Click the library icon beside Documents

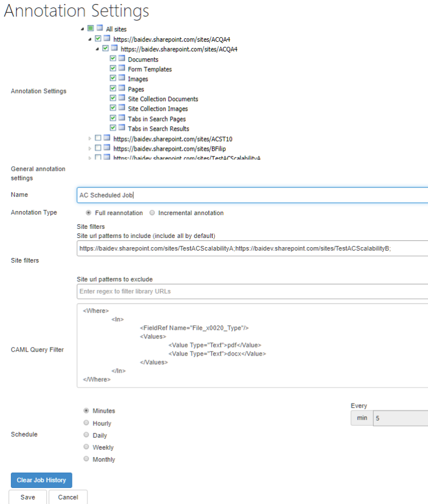[121, 59]
